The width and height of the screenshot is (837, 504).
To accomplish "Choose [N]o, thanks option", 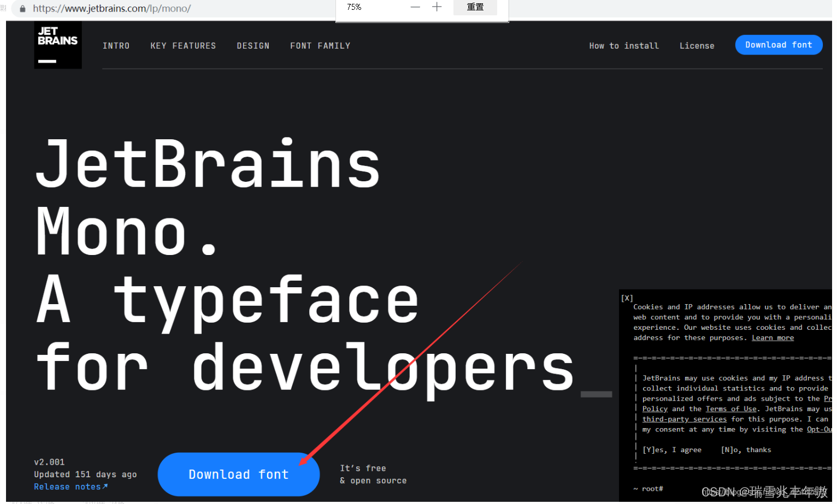I will pos(746,450).
